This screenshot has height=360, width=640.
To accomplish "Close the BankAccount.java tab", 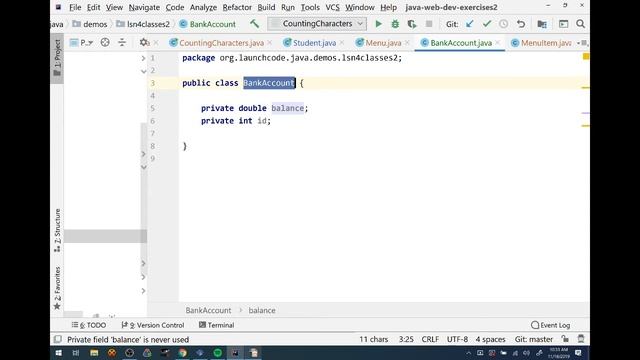I will (498, 42).
